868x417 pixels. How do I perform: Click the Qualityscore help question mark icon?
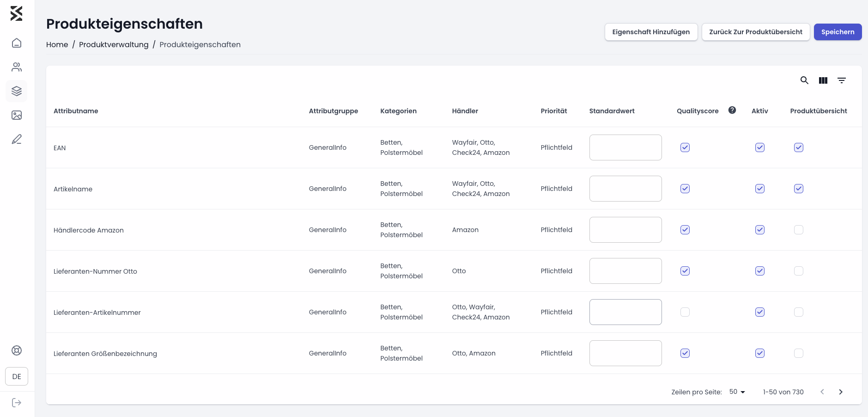732,110
